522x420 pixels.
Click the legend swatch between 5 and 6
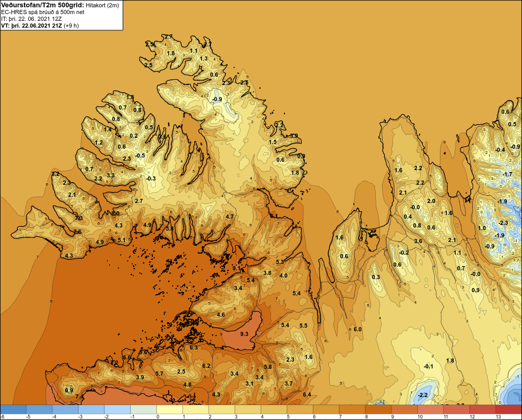300,409
